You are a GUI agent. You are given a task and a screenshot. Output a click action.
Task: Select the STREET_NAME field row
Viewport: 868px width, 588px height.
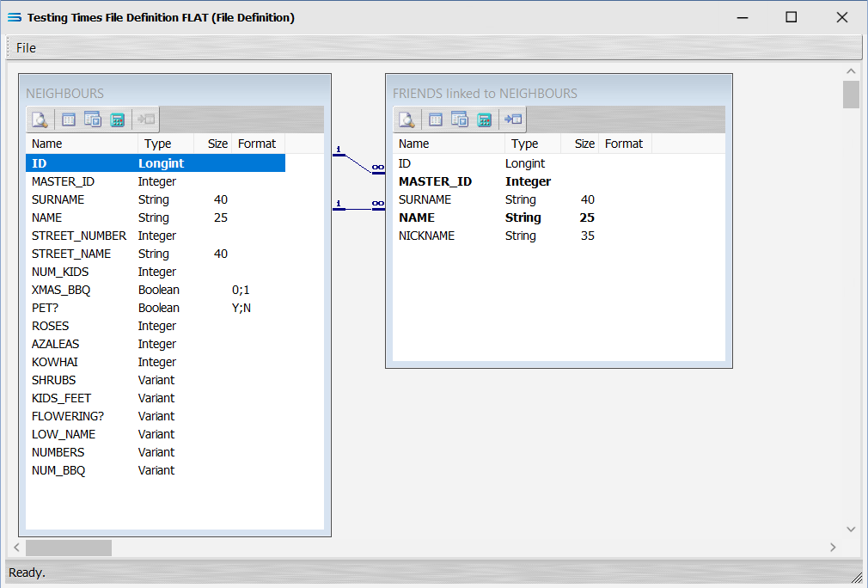[x=156, y=254]
